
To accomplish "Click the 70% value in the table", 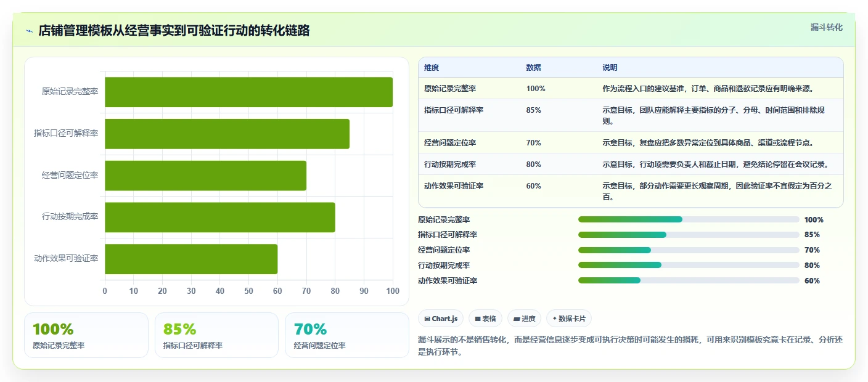I will [534, 143].
